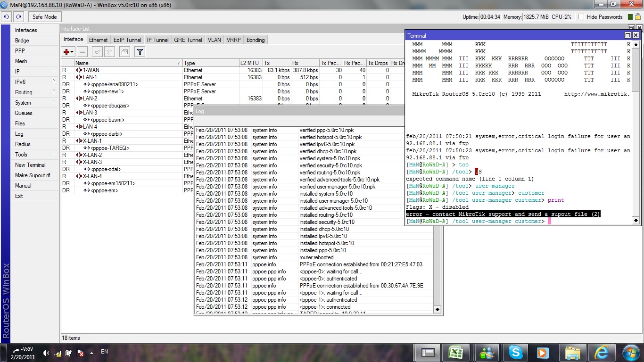Open the filter funnel icon
This screenshot has width=644, height=362.
pyautogui.click(x=140, y=52)
